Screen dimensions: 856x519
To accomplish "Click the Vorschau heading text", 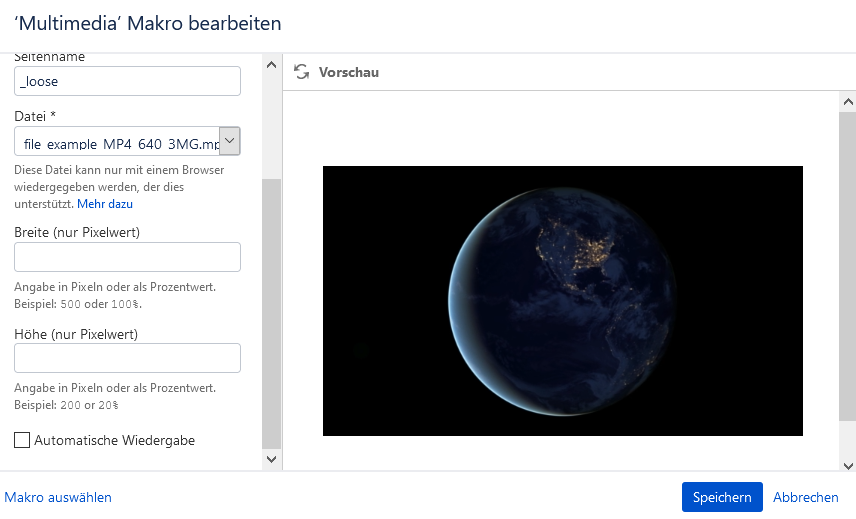I will [x=349, y=72].
